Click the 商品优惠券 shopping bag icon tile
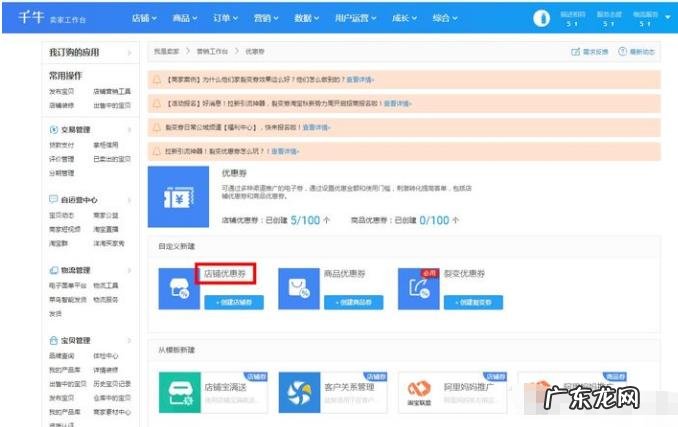This screenshot has height=427, width=678. tap(299, 289)
